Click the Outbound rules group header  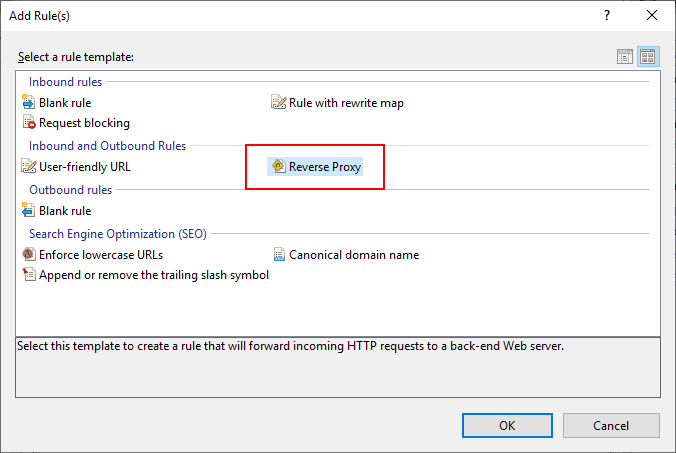point(70,190)
